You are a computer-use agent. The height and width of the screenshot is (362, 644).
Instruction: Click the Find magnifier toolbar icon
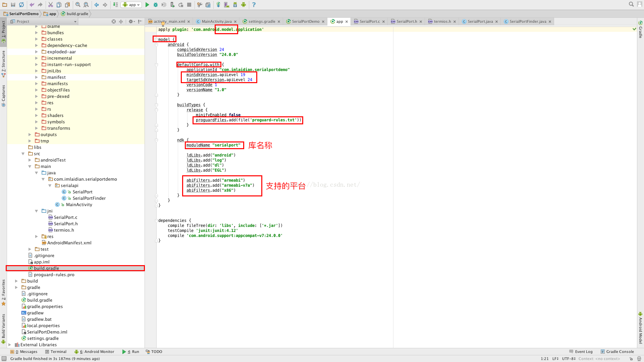coord(78,5)
